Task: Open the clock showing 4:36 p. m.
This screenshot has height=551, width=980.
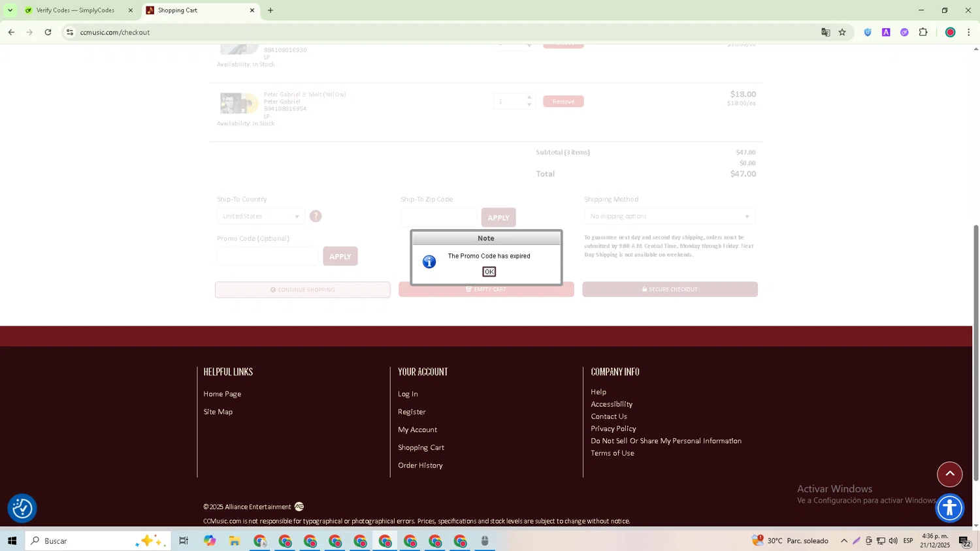Action: pyautogui.click(x=936, y=541)
